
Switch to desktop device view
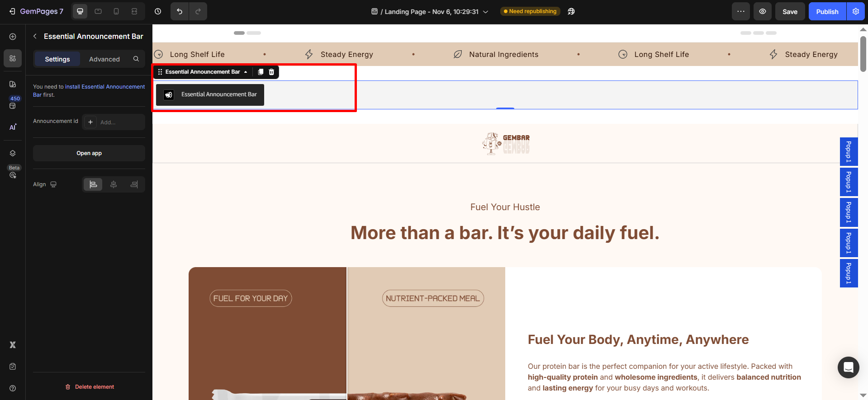[x=80, y=11]
